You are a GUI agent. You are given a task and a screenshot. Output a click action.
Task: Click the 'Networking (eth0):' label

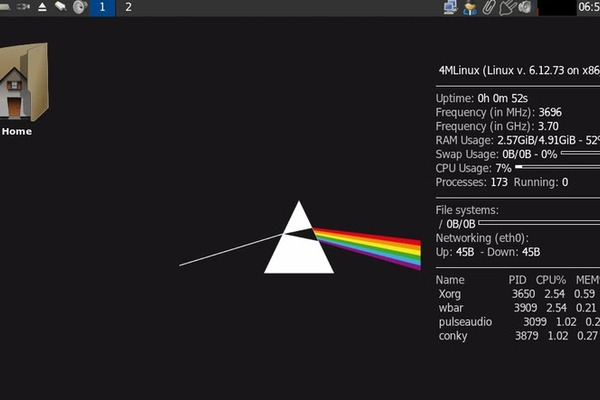[x=482, y=238]
